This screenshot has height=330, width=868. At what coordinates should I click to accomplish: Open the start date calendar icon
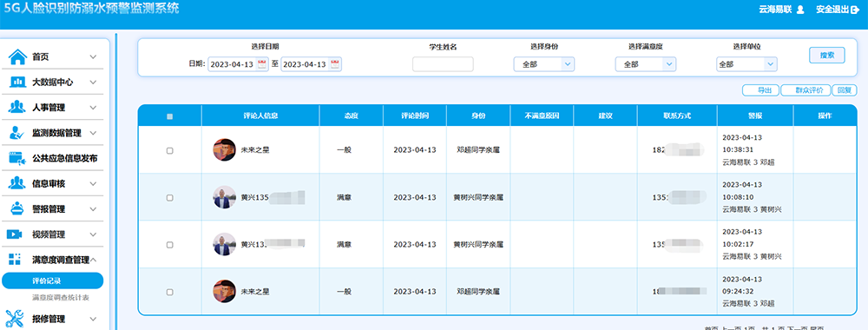coord(262,64)
